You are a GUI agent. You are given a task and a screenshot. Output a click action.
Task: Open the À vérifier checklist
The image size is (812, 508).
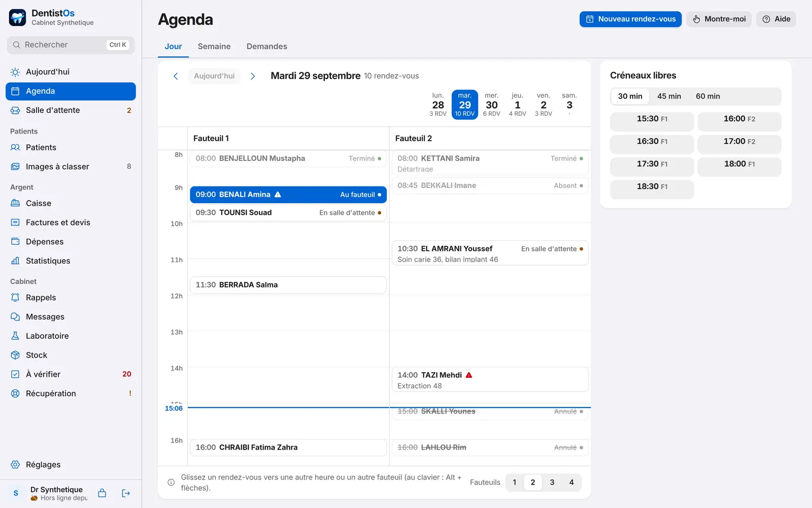click(71, 374)
